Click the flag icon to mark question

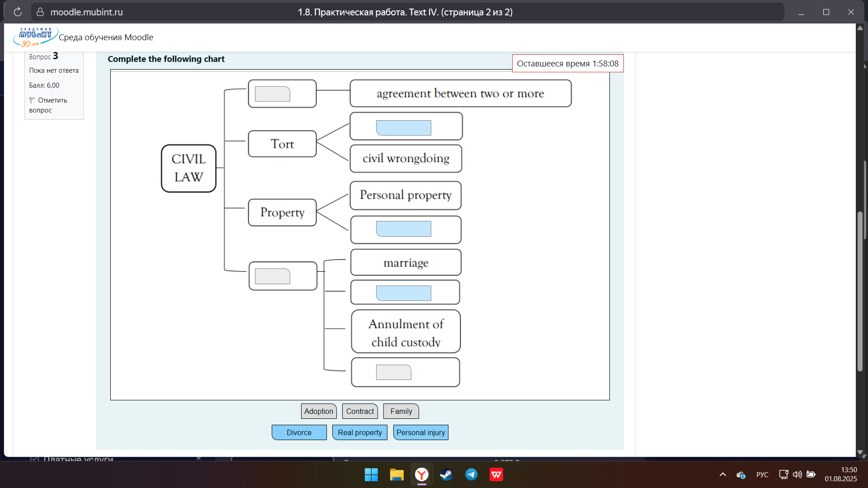(32, 100)
